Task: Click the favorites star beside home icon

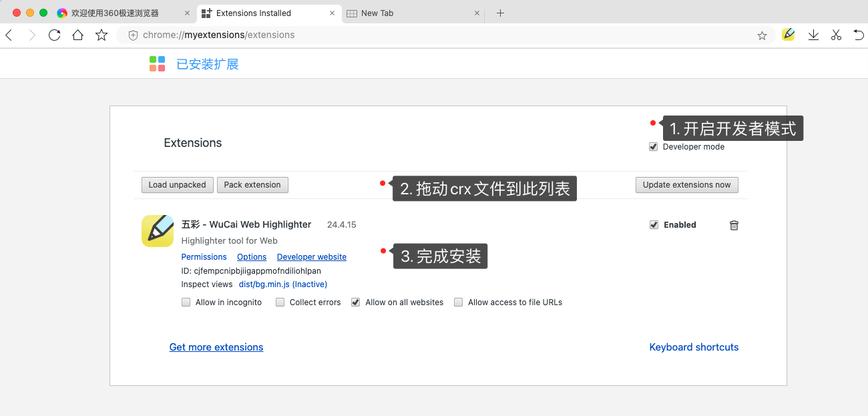Action: pyautogui.click(x=101, y=35)
